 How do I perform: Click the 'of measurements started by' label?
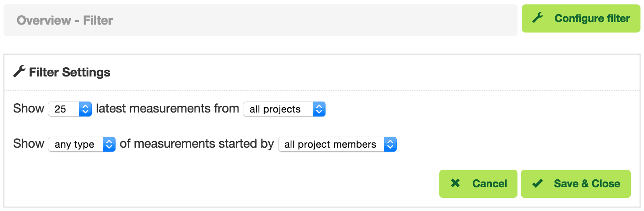tap(197, 144)
